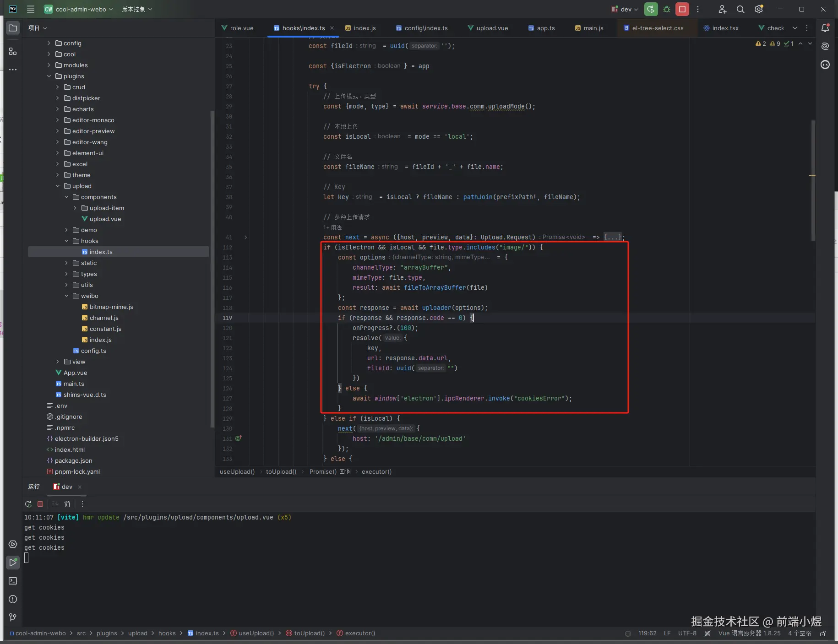
Task: Close the dev run tab
Action: click(80, 487)
